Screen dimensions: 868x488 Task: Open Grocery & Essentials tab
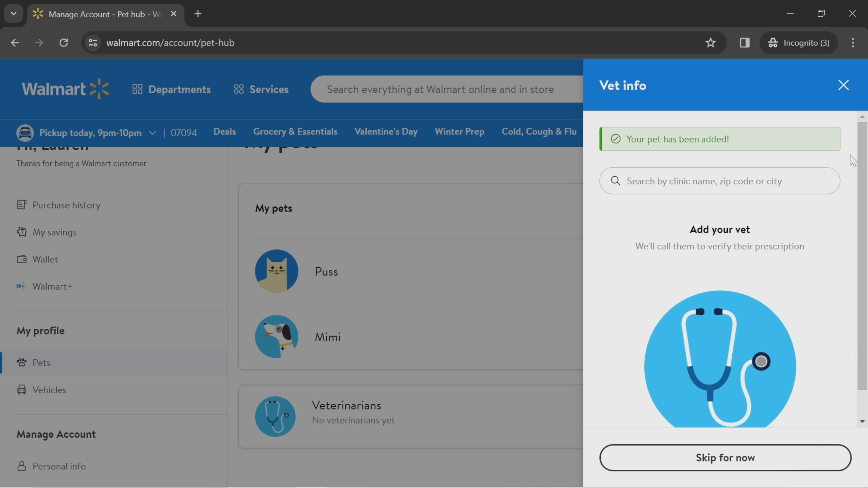295,132
